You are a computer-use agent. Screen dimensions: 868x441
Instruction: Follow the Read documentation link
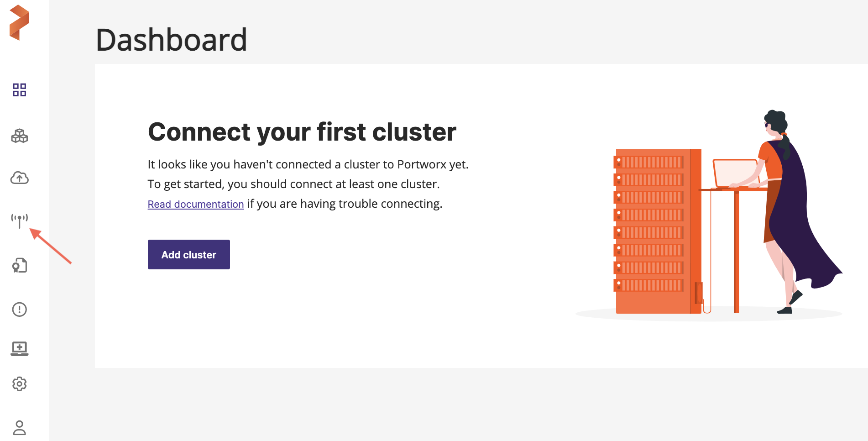click(x=196, y=204)
